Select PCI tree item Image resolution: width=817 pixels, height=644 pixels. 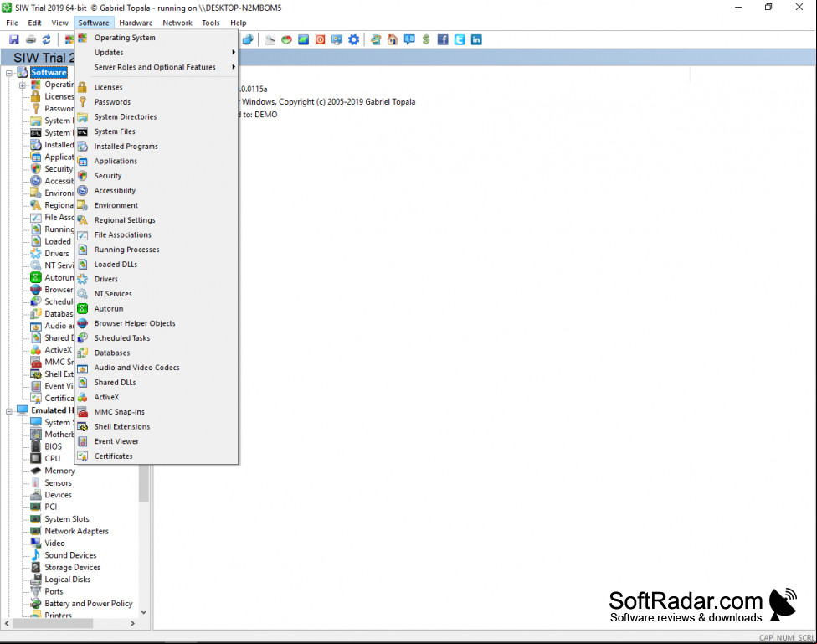(x=50, y=507)
